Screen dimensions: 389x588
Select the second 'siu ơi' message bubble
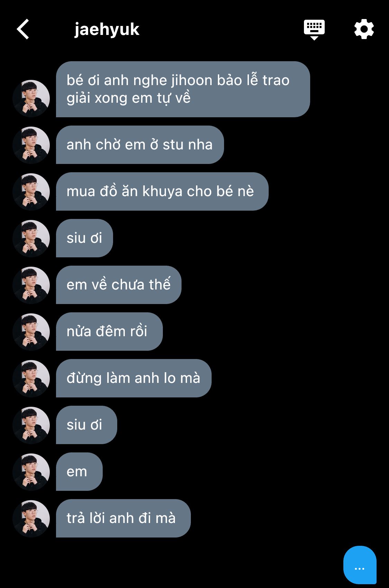pyautogui.click(x=86, y=425)
